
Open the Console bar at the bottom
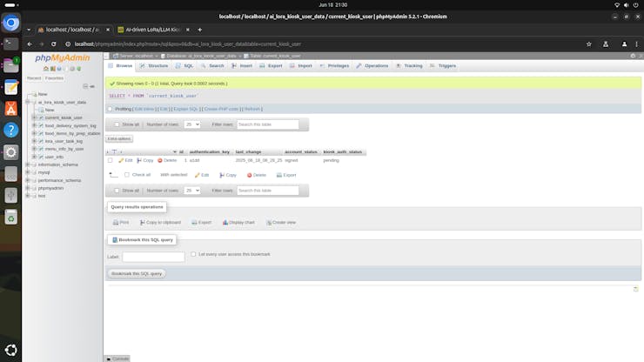pyautogui.click(x=117, y=359)
